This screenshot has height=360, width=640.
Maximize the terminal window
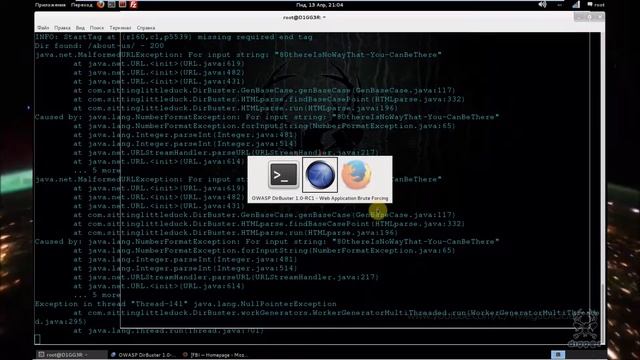click(x=589, y=17)
